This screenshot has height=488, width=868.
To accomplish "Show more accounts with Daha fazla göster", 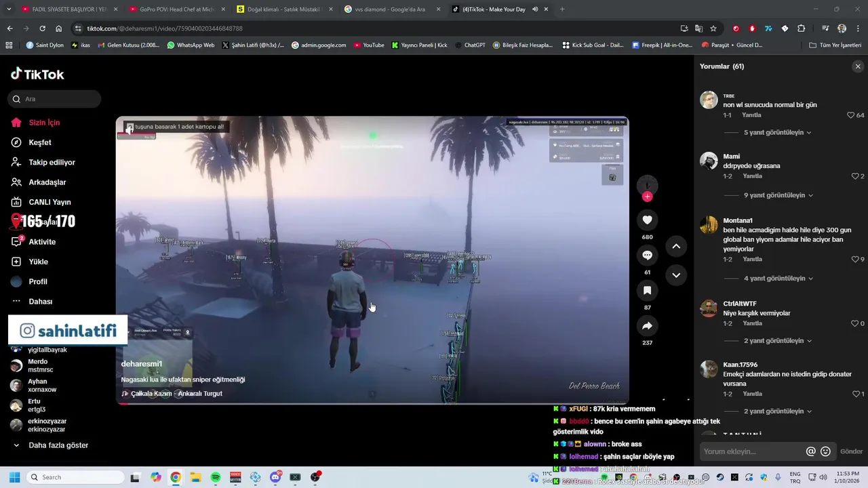I will click(51, 445).
